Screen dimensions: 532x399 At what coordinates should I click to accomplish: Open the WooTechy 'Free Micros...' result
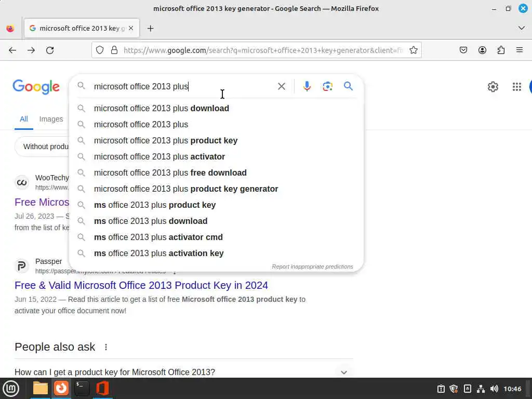pos(42,202)
